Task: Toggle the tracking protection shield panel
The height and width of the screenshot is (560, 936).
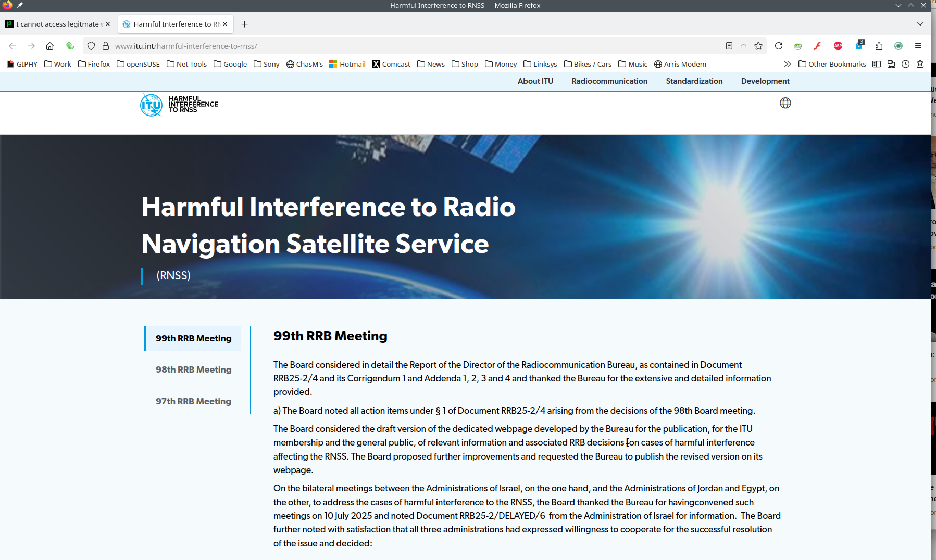Action: [91, 46]
